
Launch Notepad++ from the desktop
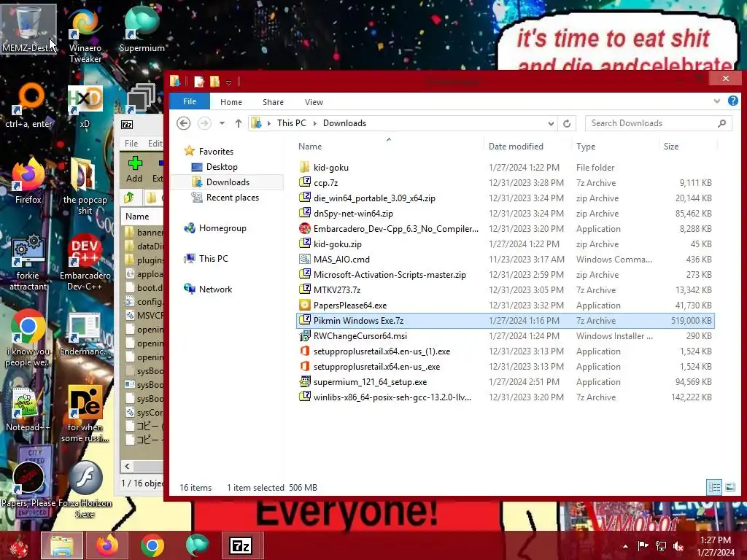pyautogui.click(x=28, y=408)
